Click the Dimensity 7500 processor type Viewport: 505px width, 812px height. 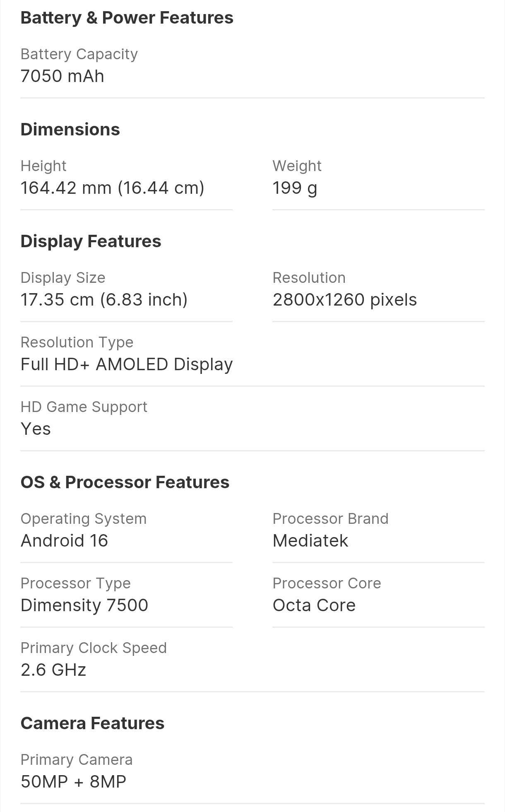[x=84, y=605]
